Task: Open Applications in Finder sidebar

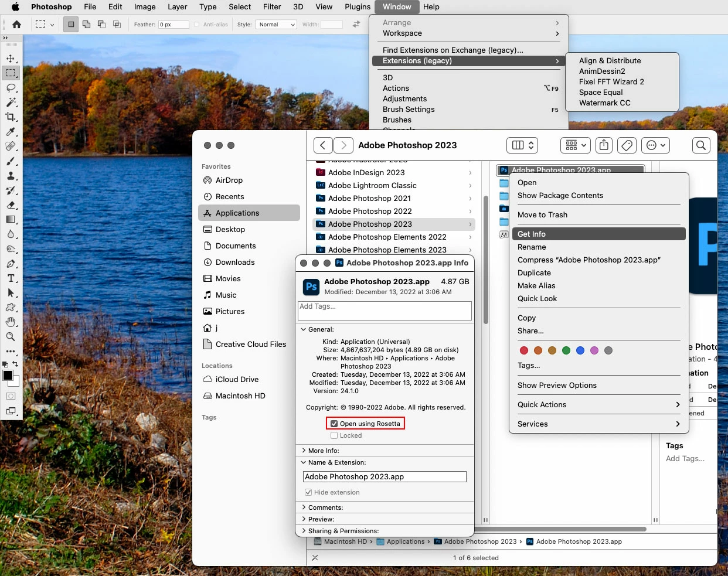Action: click(249, 213)
